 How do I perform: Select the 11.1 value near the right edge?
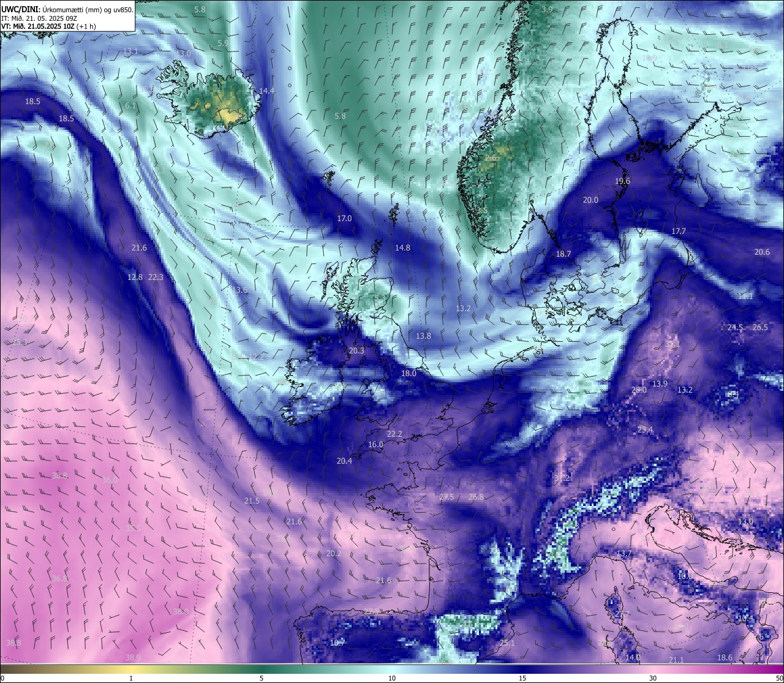pyautogui.click(x=745, y=296)
